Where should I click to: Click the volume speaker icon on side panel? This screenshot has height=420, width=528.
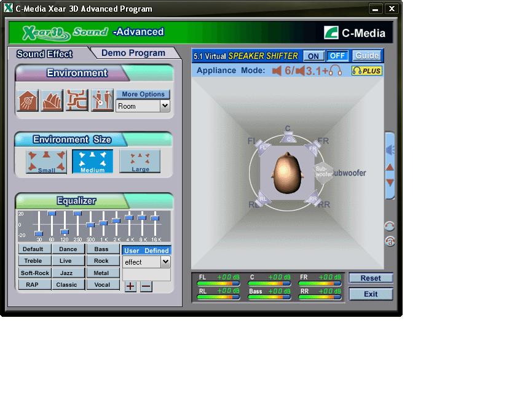(x=390, y=149)
